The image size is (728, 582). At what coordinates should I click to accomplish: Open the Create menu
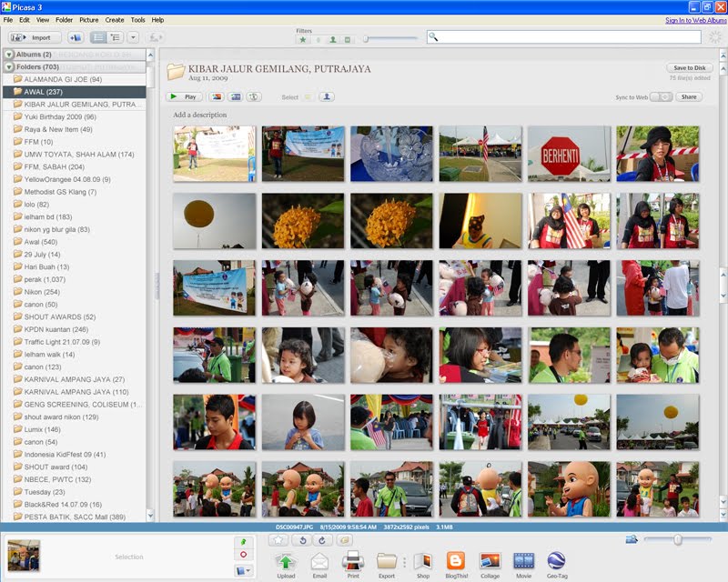coord(115,20)
